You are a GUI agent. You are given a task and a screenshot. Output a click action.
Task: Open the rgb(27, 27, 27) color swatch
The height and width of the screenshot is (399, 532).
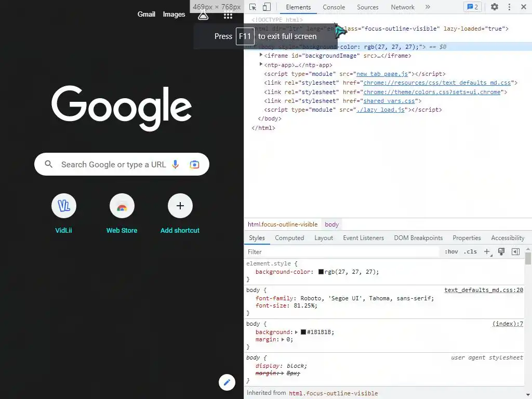(x=321, y=272)
